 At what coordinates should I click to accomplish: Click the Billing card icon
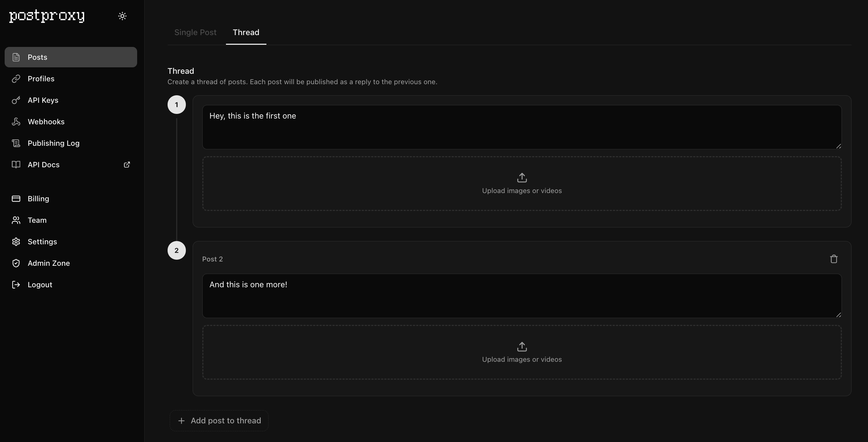(16, 199)
